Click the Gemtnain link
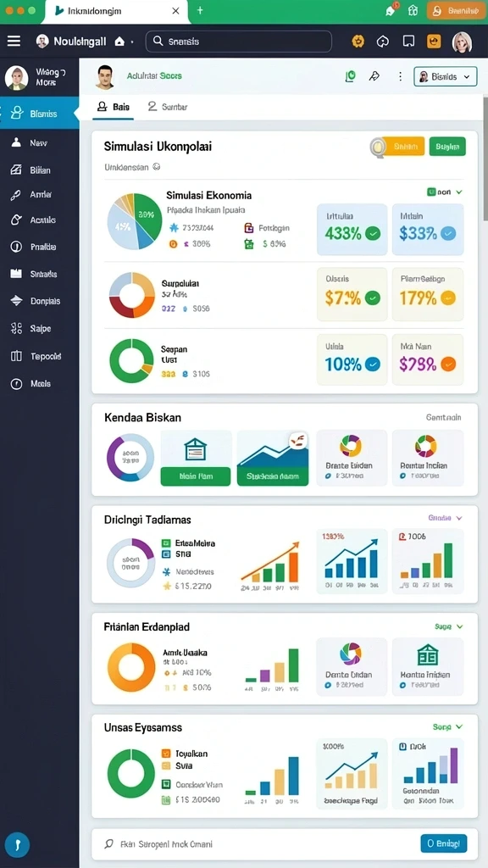This screenshot has height=868, width=488. coord(444,417)
